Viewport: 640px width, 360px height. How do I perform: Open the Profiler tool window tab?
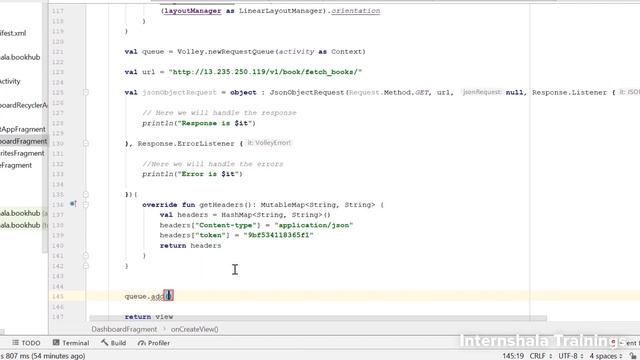tap(154, 343)
